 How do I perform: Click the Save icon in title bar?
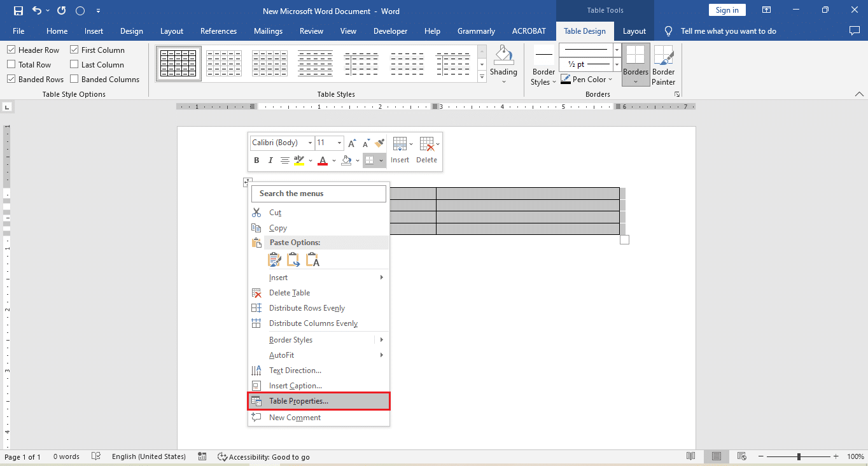tap(18, 11)
